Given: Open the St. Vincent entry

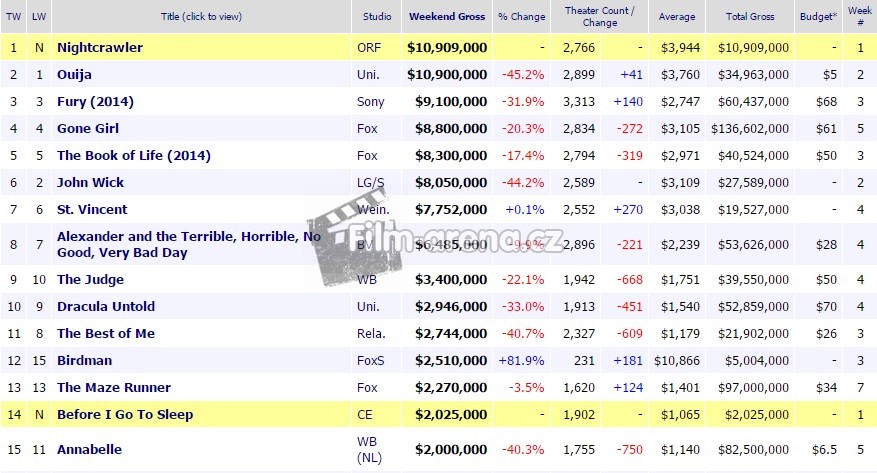Looking at the screenshot, I should pos(92,209).
